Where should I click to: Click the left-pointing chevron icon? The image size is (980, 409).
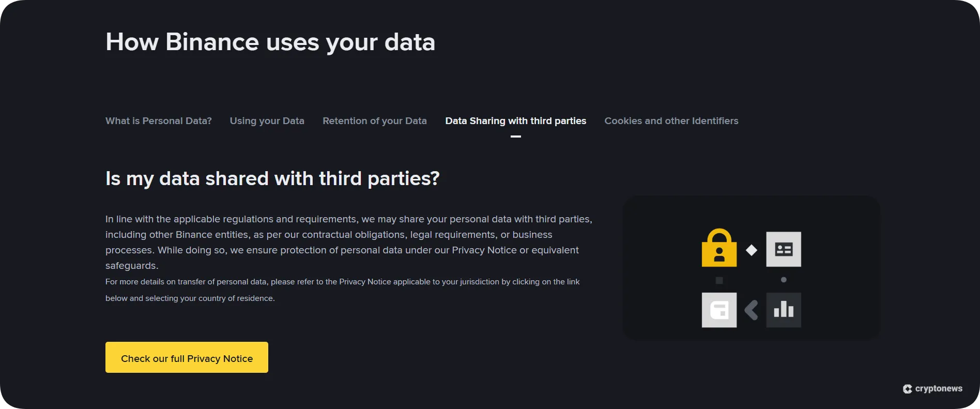(x=751, y=310)
